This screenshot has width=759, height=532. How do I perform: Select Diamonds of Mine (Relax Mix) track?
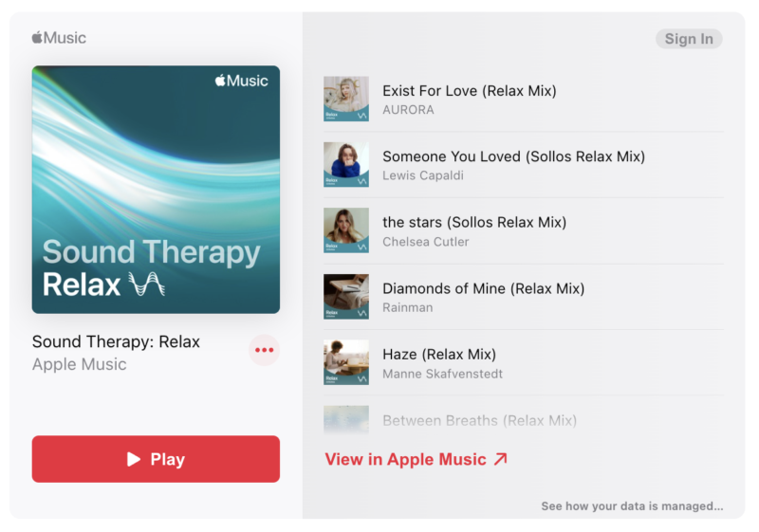[x=524, y=297]
